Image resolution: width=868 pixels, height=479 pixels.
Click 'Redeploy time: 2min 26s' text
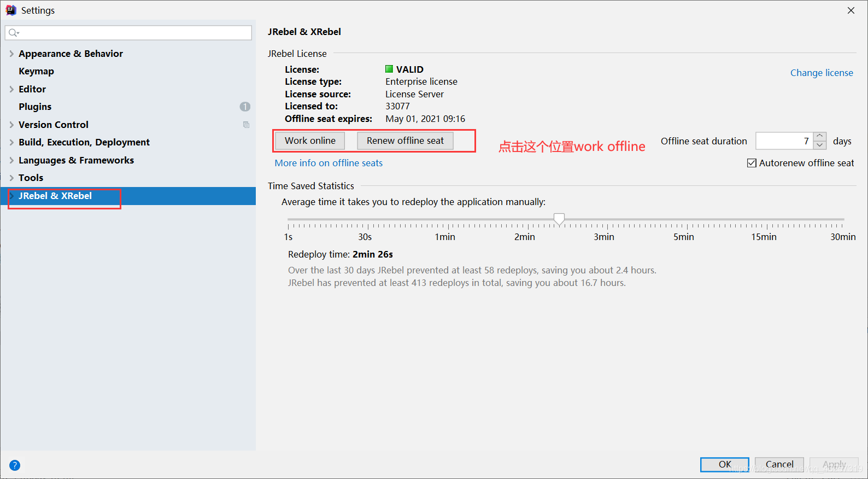341,254
